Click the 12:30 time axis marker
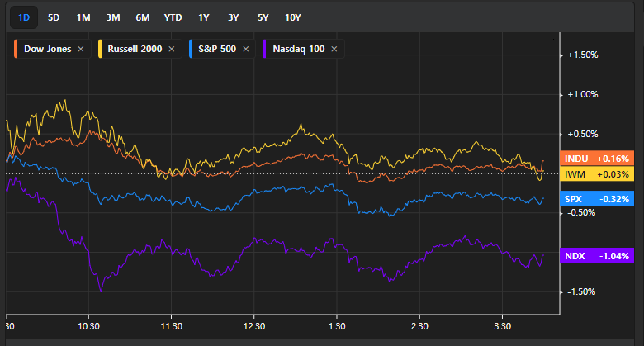644x346 pixels. click(253, 326)
